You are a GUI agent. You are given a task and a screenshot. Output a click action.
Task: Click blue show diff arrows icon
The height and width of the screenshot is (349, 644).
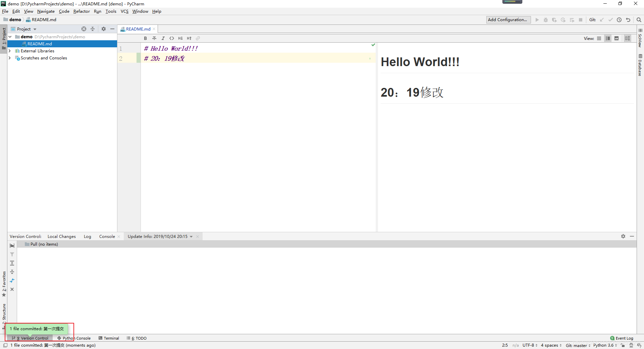click(x=12, y=281)
